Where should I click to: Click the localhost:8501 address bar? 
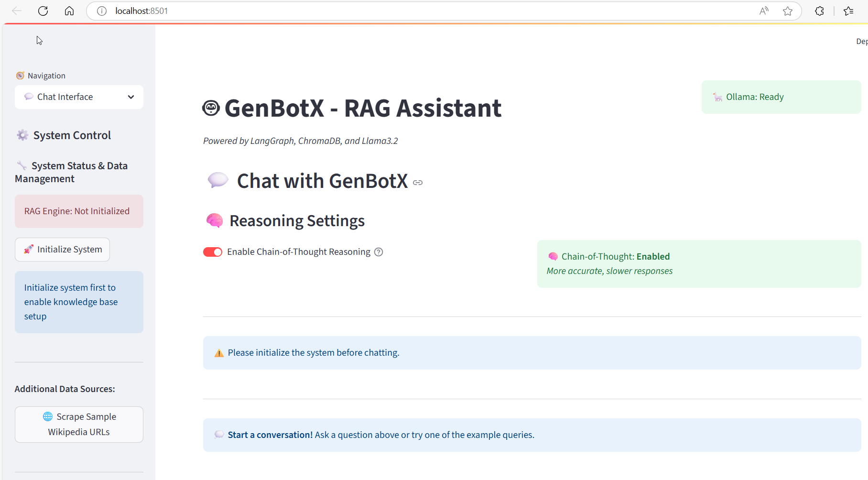coord(141,11)
